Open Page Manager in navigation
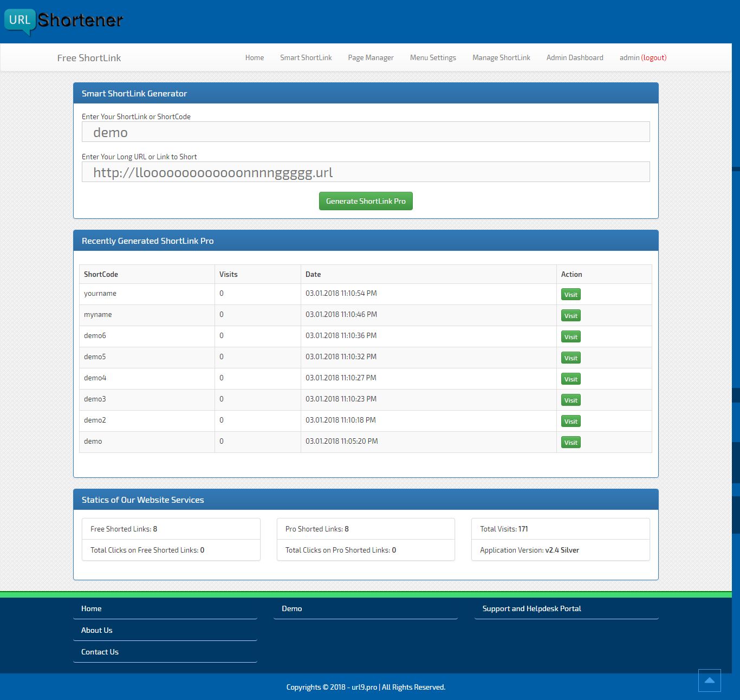 pyautogui.click(x=371, y=57)
